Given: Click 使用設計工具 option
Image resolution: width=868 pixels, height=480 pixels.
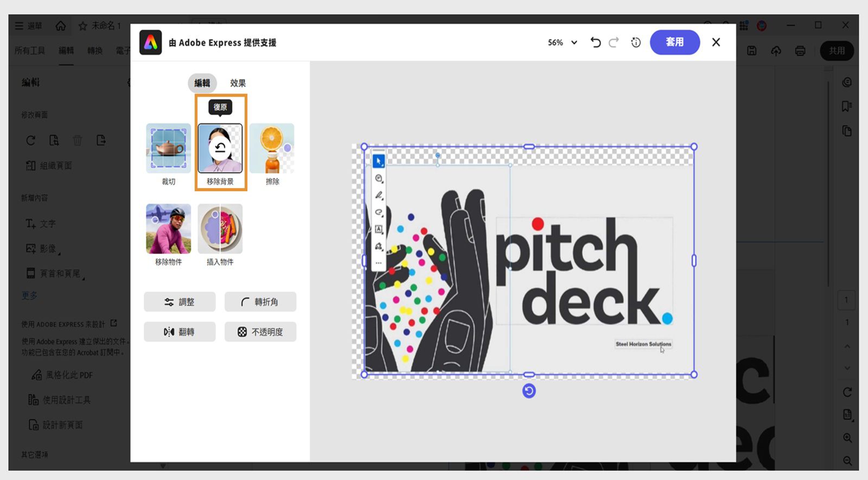Looking at the screenshot, I should [60, 400].
